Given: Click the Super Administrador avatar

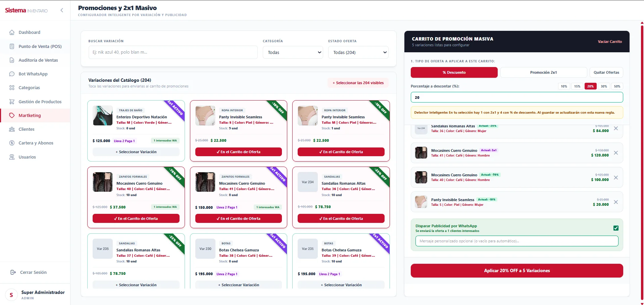Looking at the screenshot, I should pyautogui.click(x=11, y=295).
